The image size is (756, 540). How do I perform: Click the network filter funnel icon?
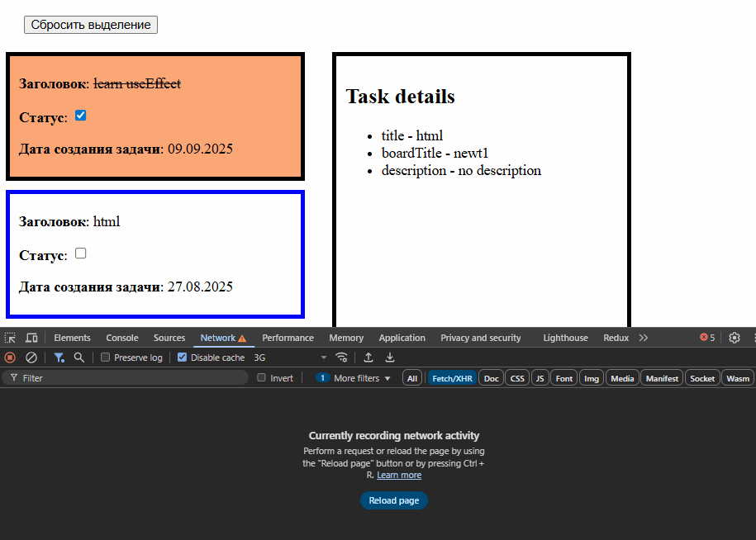click(x=59, y=358)
